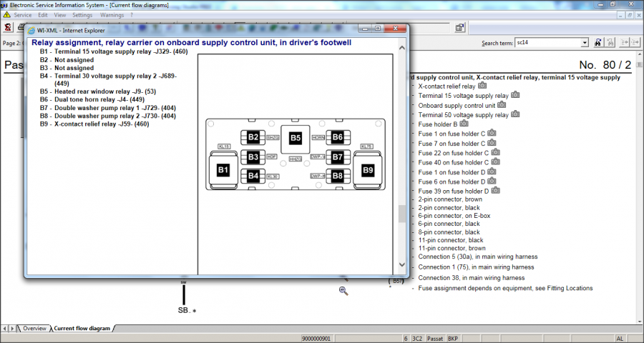Open image for Fuse 39 on fuse holder D
Image resolution: width=644 pixels, height=343 pixels.
click(x=495, y=191)
